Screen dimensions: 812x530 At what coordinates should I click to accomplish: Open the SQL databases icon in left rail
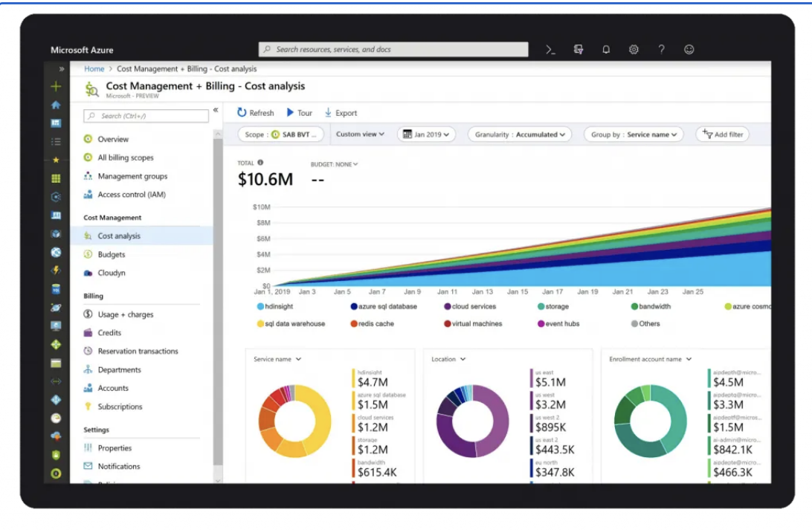tap(56, 289)
